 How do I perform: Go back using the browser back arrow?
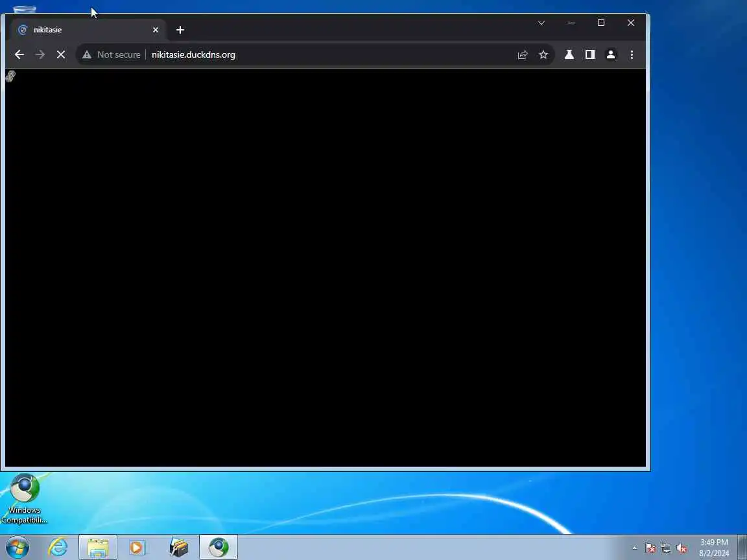(x=19, y=54)
